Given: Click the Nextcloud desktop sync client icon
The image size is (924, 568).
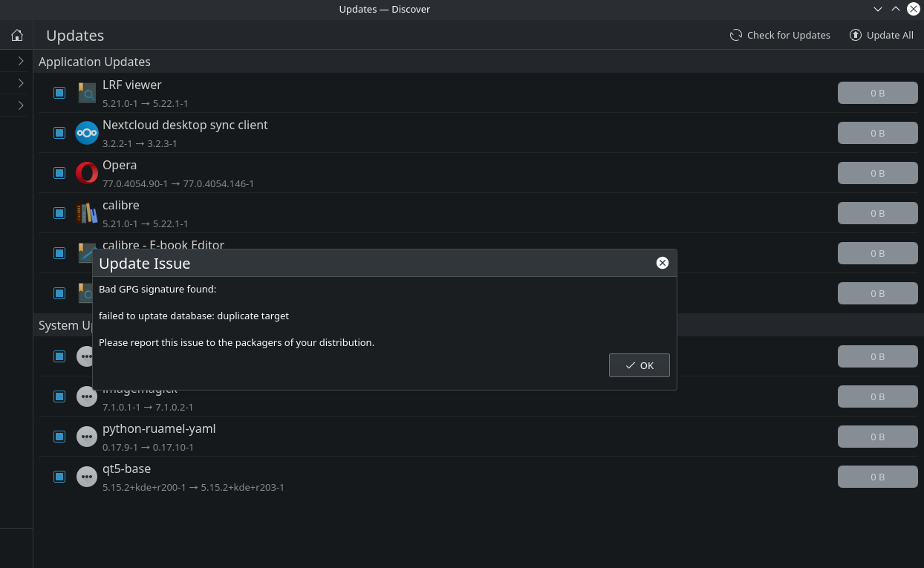Looking at the screenshot, I should [x=87, y=132].
